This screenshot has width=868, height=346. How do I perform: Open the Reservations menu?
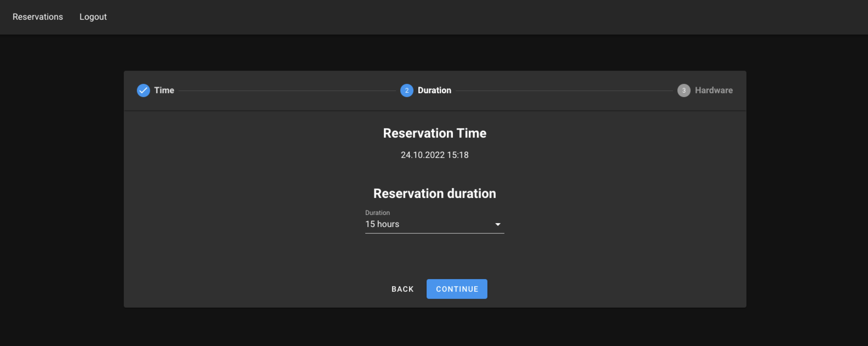tap(38, 16)
